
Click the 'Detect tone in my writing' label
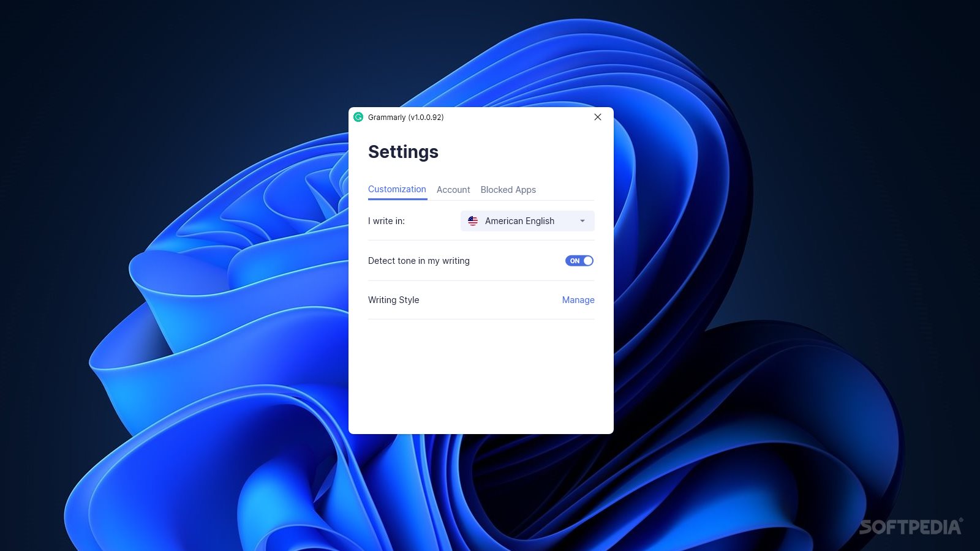tap(419, 261)
